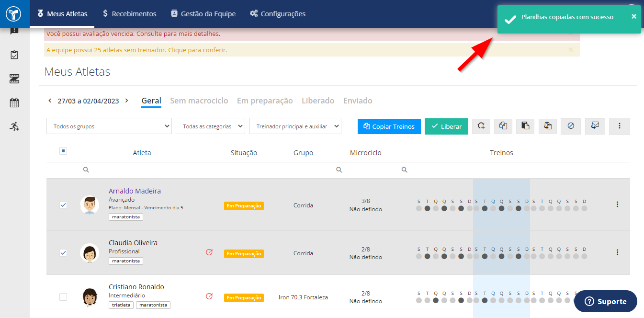Click the green Liberar button

pyautogui.click(x=446, y=126)
